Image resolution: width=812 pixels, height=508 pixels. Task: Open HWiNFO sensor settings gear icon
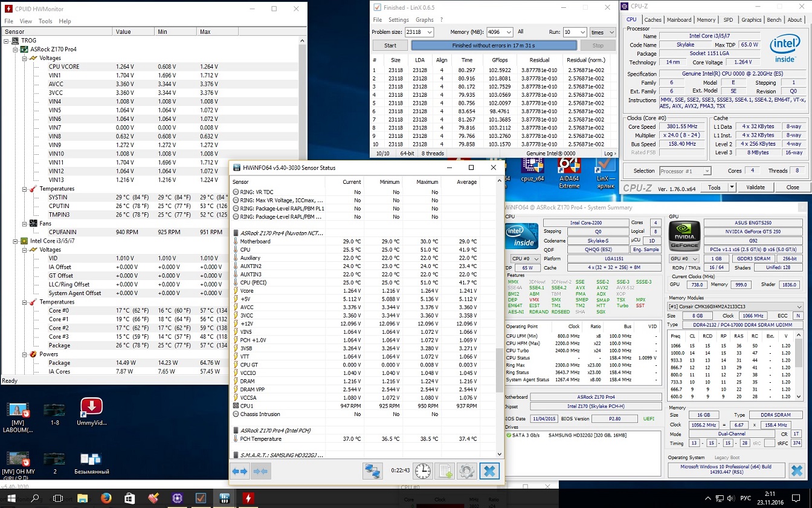click(x=467, y=471)
